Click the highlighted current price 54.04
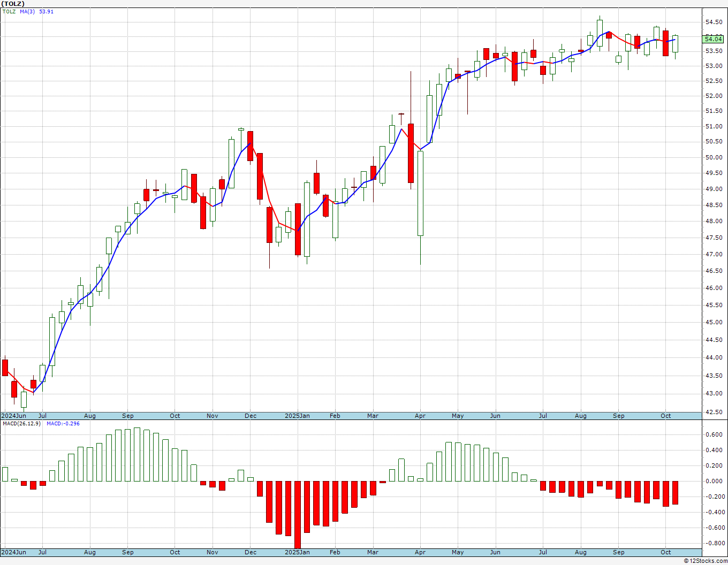The image size is (728, 565). tap(714, 39)
